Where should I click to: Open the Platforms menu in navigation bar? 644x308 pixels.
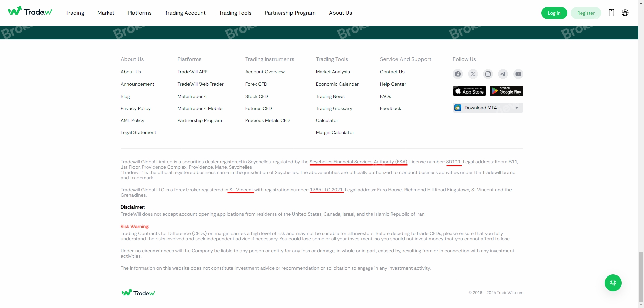point(140,13)
